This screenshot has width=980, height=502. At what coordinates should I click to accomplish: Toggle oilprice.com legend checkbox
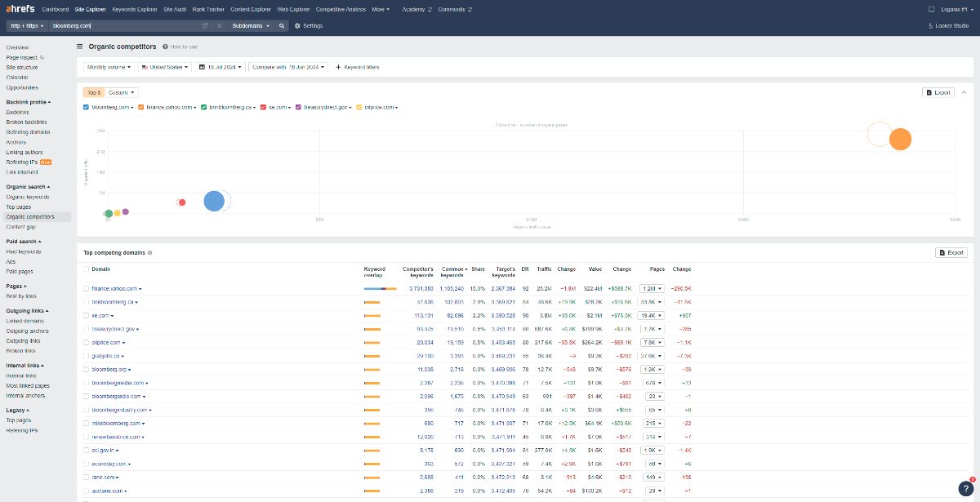[x=359, y=107]
